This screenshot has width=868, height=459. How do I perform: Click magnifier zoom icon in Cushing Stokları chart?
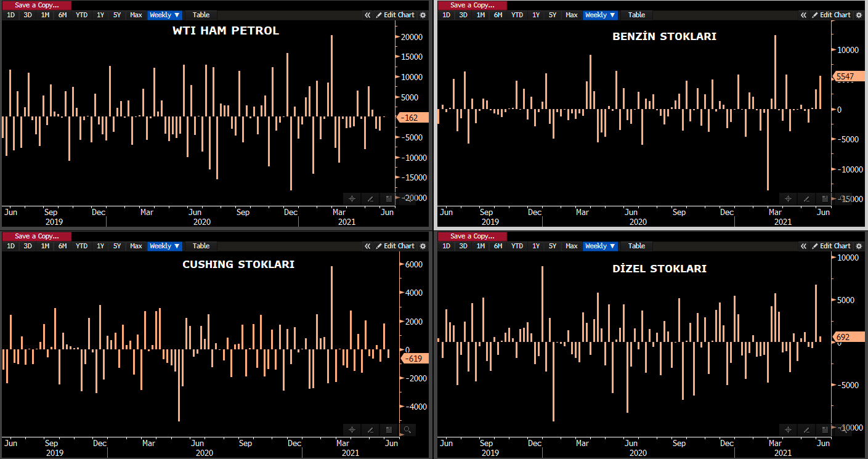(x=407, y=429)
